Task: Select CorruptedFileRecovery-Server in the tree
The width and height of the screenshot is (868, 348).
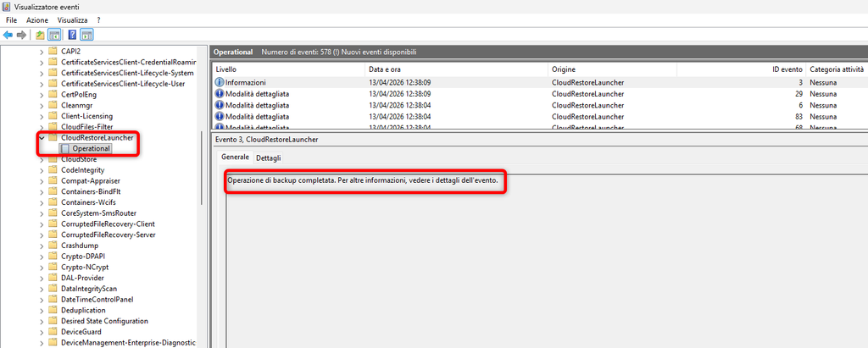Action: 108,235
